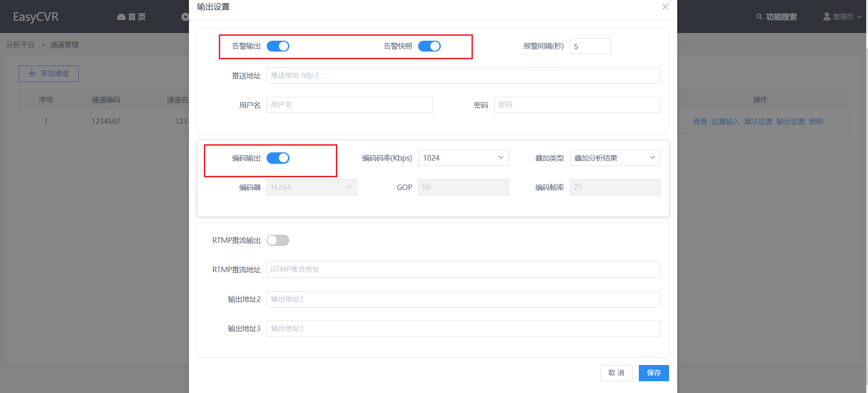Click the 输出地址3 input field
The image size is (868, 393).
coord(463,329)
